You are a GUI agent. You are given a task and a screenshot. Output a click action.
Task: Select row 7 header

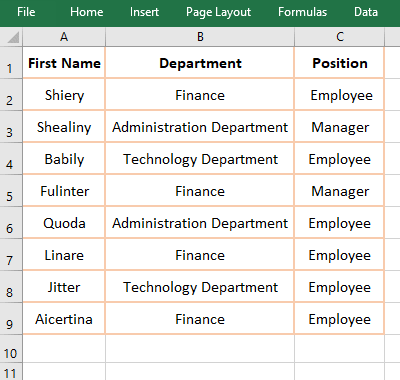tap(11, 255)
